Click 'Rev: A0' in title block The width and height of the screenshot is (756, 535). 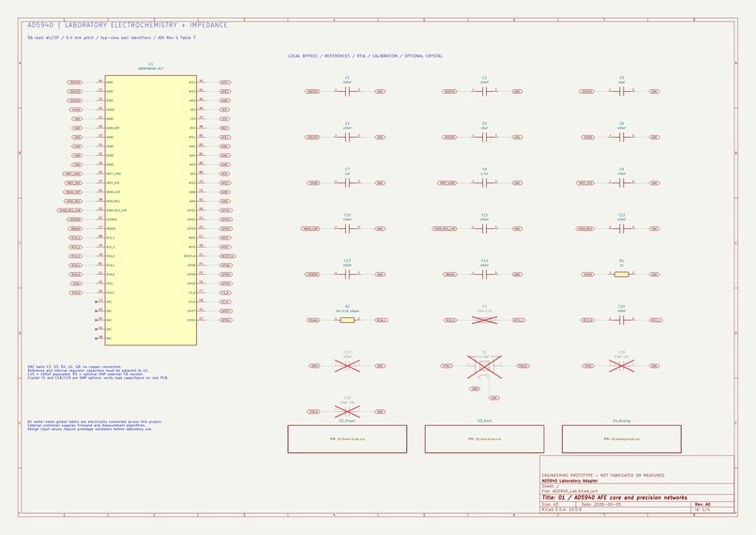click(x=703, y=505)
